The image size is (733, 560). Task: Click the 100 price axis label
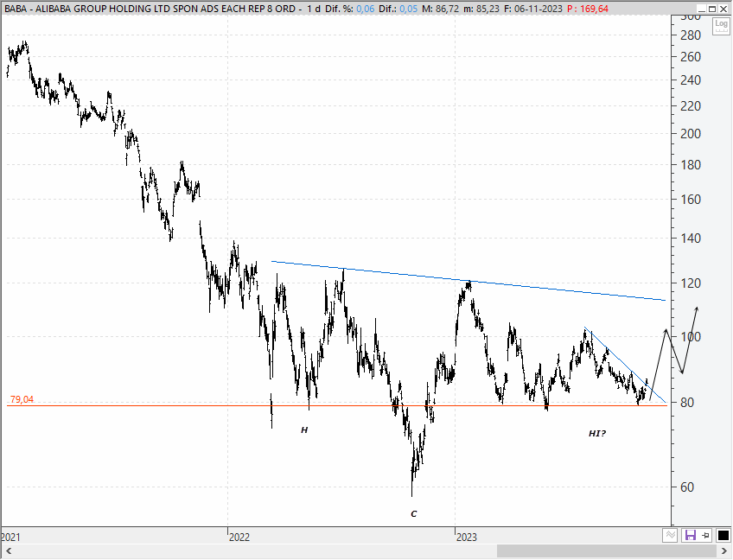coord(691,336)
